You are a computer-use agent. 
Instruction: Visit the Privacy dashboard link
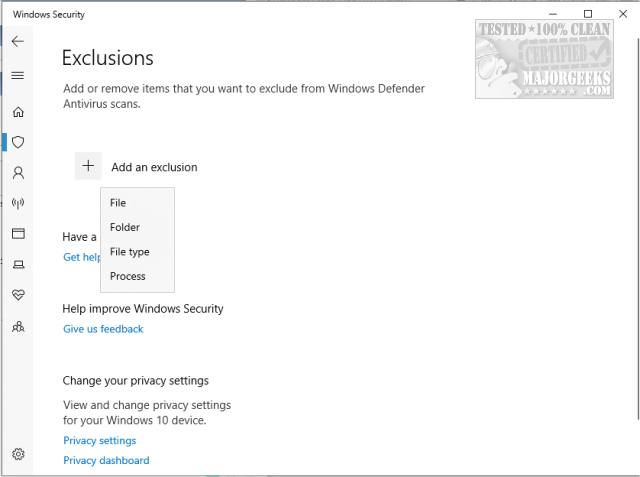[x=106, y=461]
